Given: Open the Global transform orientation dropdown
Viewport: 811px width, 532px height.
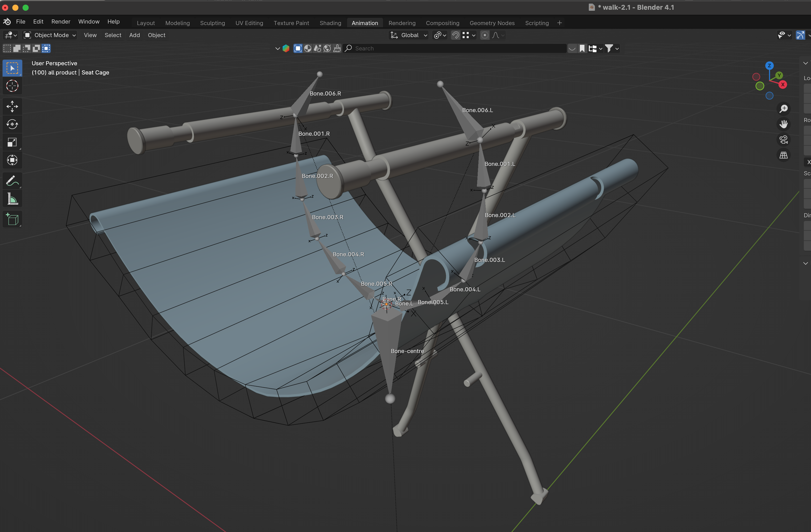Looking at the screenshot, I should click(x=408, y=35).
